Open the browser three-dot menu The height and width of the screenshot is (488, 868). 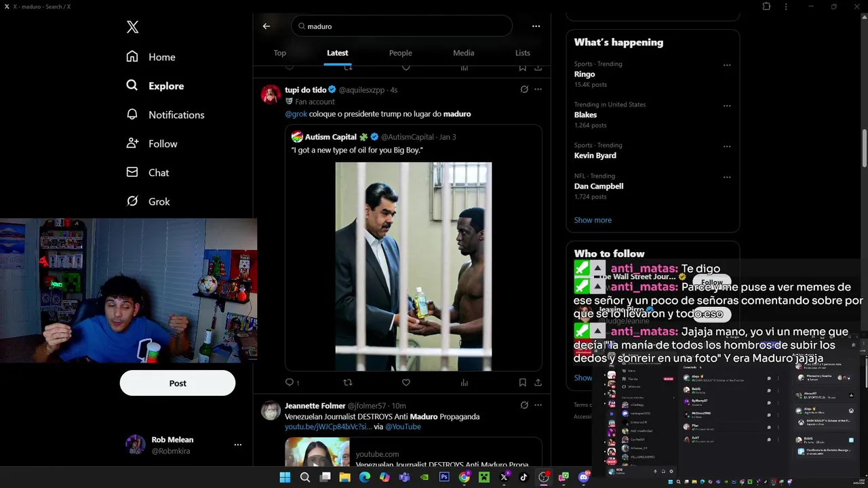click(786, 6)
